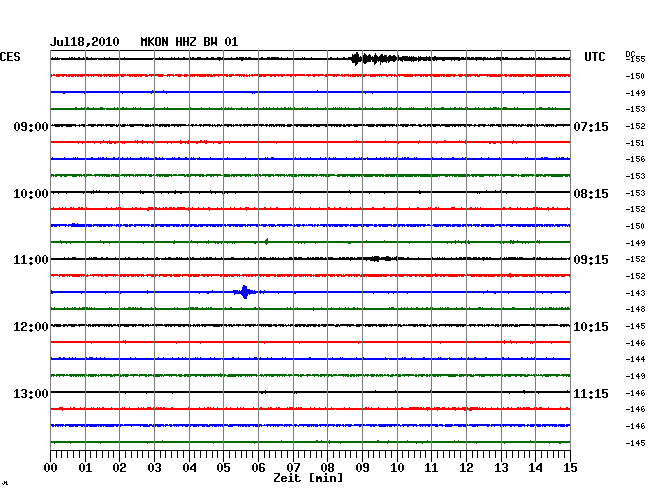Image resolution: width=650 pixels, height=494 pixels.
Task: Click the green spike near minute 06
Action: [267, 242]
